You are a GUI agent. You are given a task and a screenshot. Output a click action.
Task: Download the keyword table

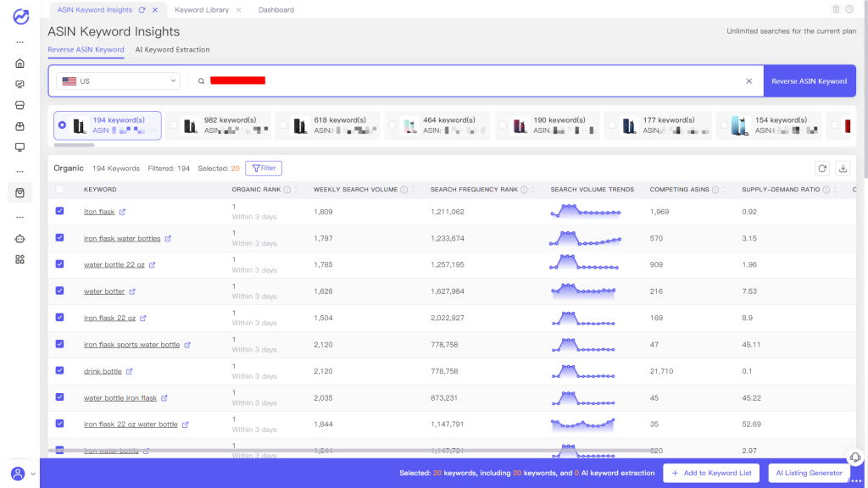click(x=843, y=169)
